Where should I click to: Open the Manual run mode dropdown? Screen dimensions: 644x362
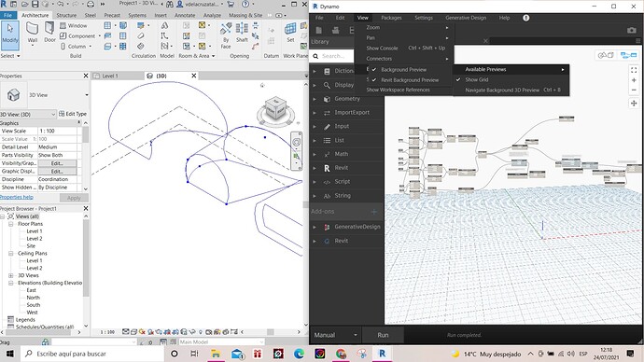(335, 335)
